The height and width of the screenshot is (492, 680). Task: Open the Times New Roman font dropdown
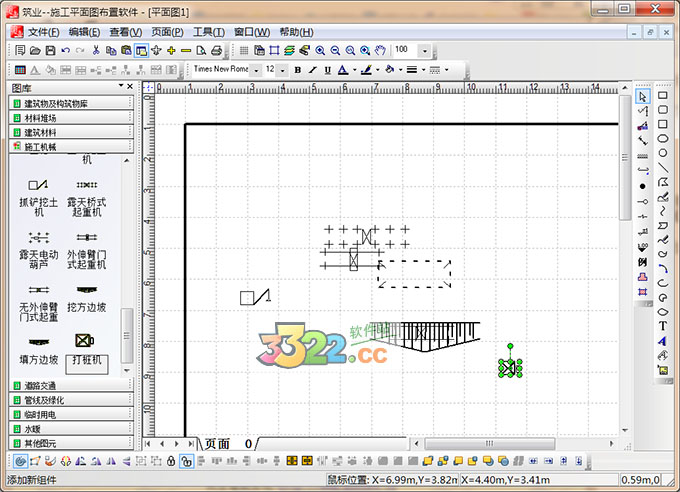(x=255, y=70)
